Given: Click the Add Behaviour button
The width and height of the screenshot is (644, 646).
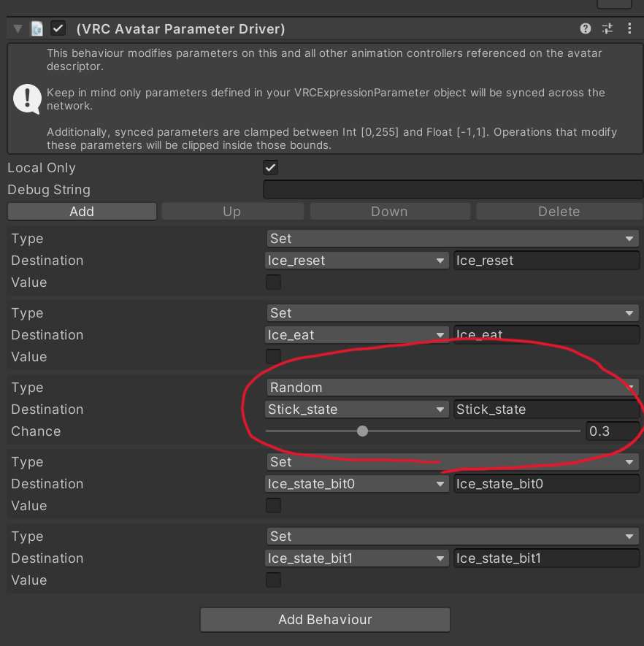Looking at the screenshot, I should [x=325, y=619].
